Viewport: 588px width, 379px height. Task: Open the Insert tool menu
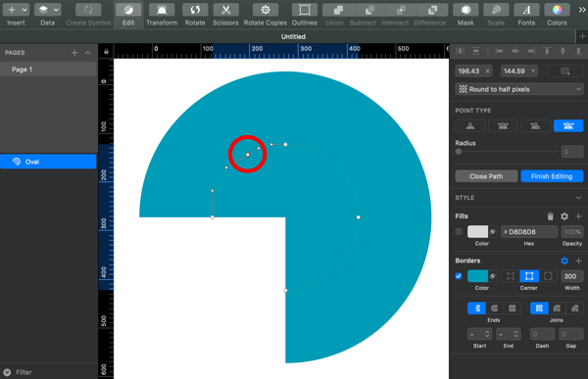coord(16,10)
